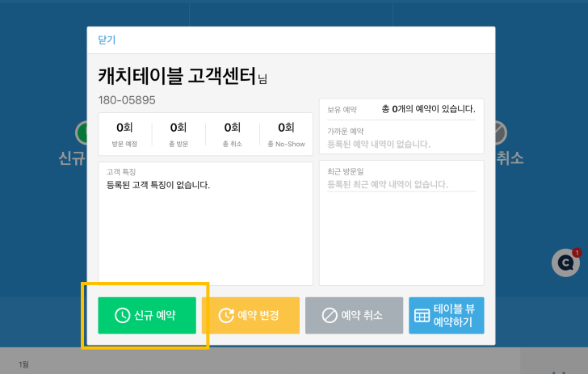Viewport: 588px width, 374px height.
Task: Click the 보유 예약 label
Action: click(342, 110)
